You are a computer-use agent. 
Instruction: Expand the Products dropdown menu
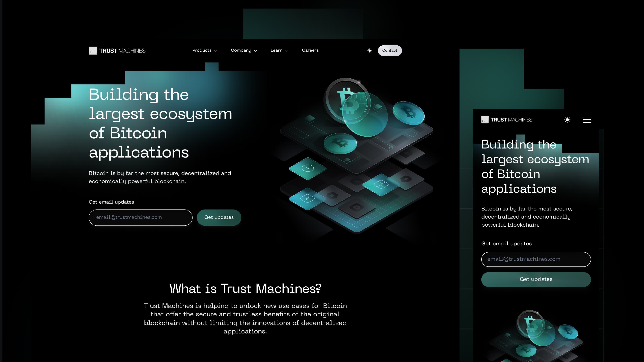click(205, 50)
